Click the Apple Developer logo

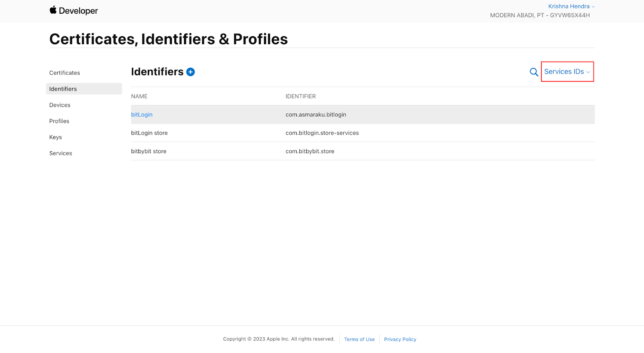74,10
